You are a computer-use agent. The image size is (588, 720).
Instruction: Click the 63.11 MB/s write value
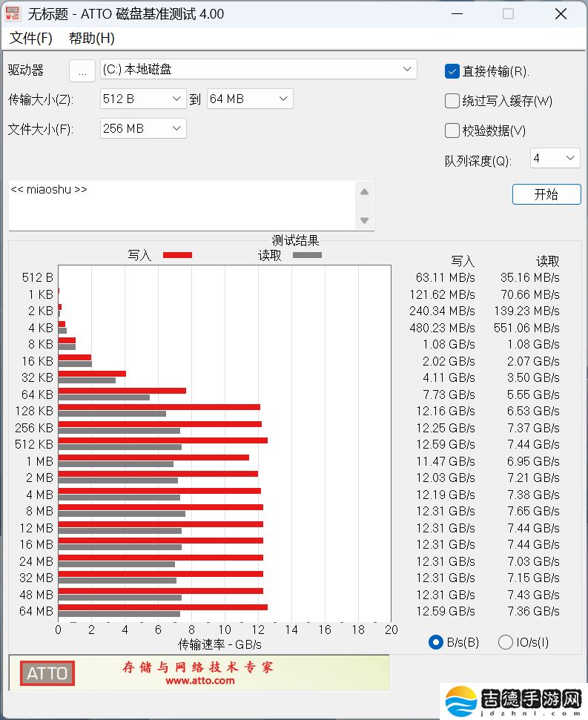[x=445, y=277]
